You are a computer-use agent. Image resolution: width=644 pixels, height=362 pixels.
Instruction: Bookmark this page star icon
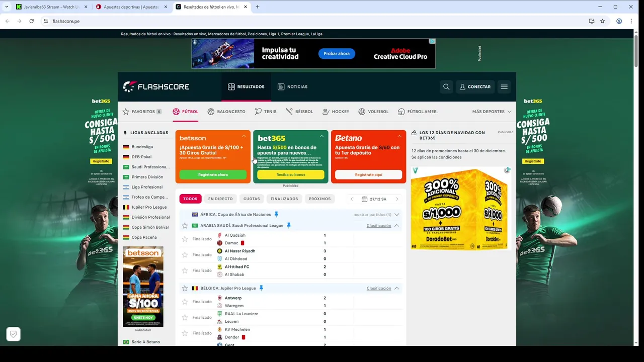(x=602, y=21)
